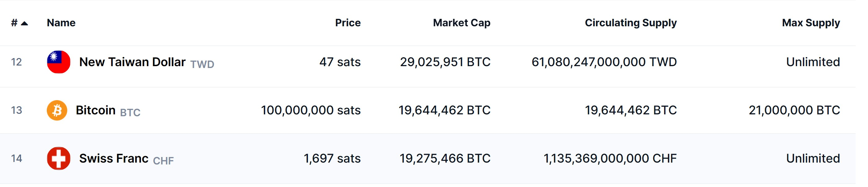Viewport: 868px width, 187px height.
Task: Sort table by Price column
Action: [347, 23]
